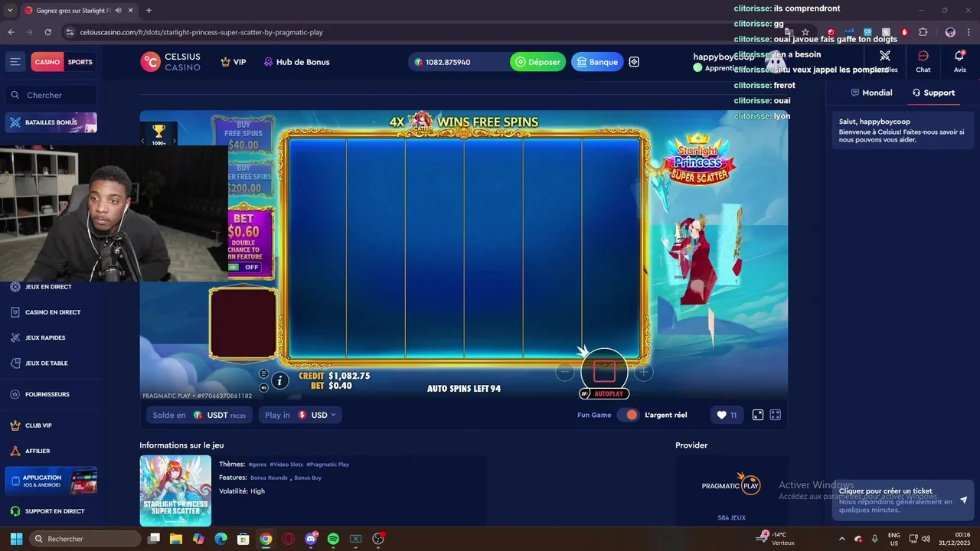The image size is (980, 551).
Task: Click the Déposer button
Action: pos(537,62)
